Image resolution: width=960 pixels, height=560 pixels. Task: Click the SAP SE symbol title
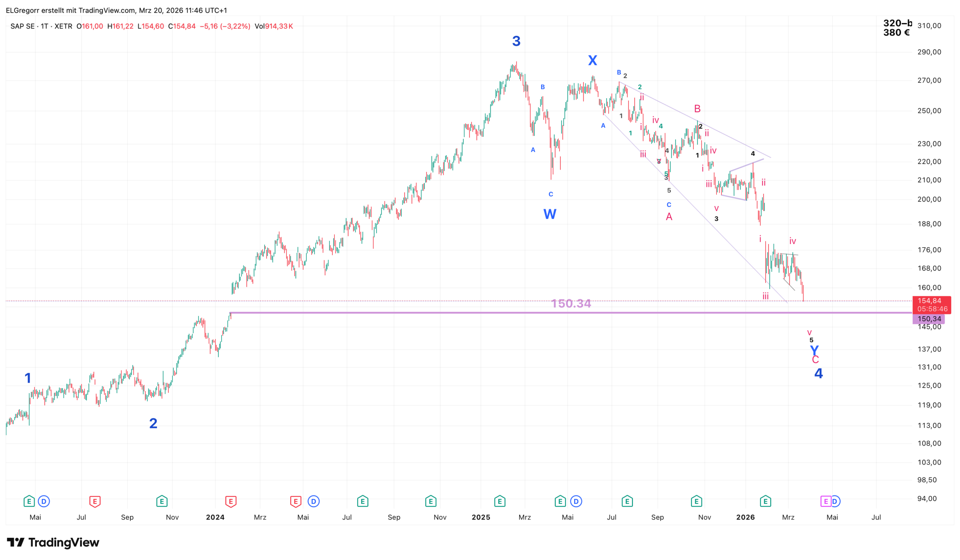pyautogui.click(x=22, y=26)
